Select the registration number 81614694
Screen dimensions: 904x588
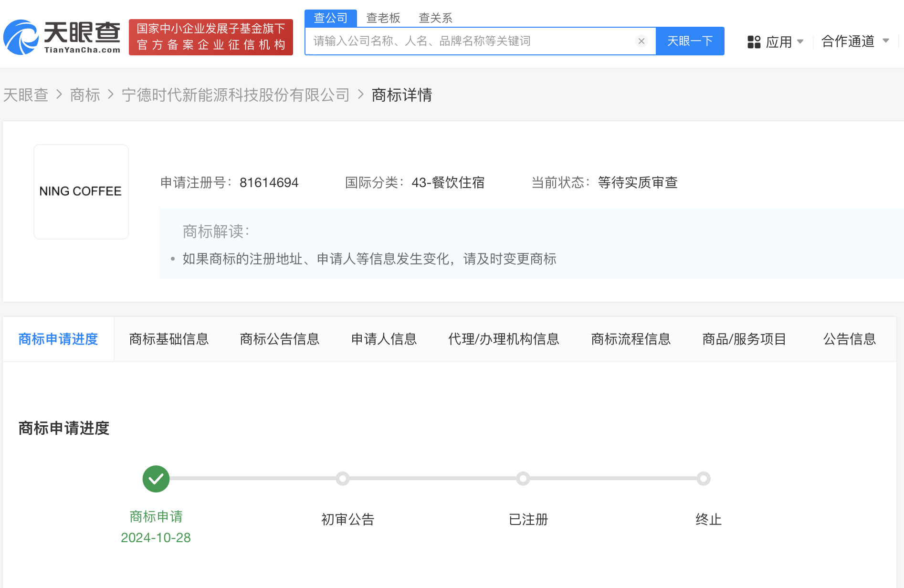(x=269, y=183)
